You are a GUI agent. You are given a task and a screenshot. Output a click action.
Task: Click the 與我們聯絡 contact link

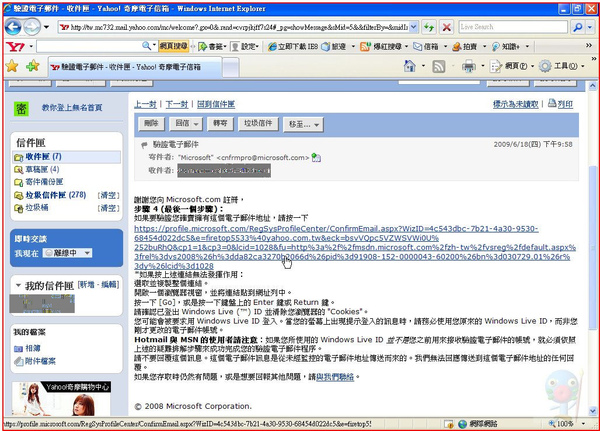(x=335, y=377)
